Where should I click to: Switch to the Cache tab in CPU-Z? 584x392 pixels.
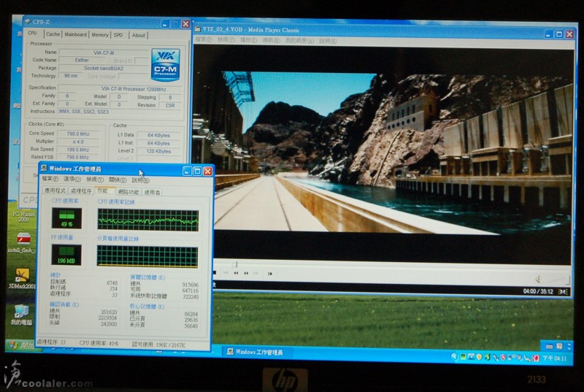point(53,34)
